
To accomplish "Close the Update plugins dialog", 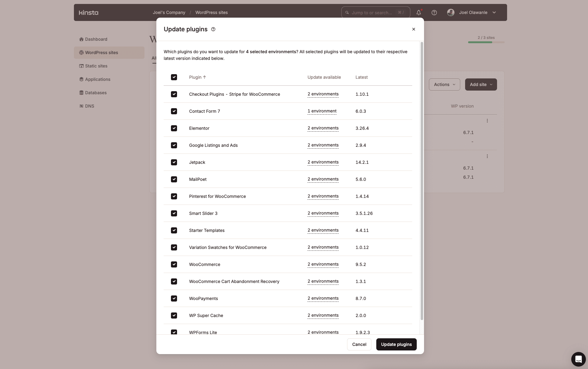I will (413, 29).
